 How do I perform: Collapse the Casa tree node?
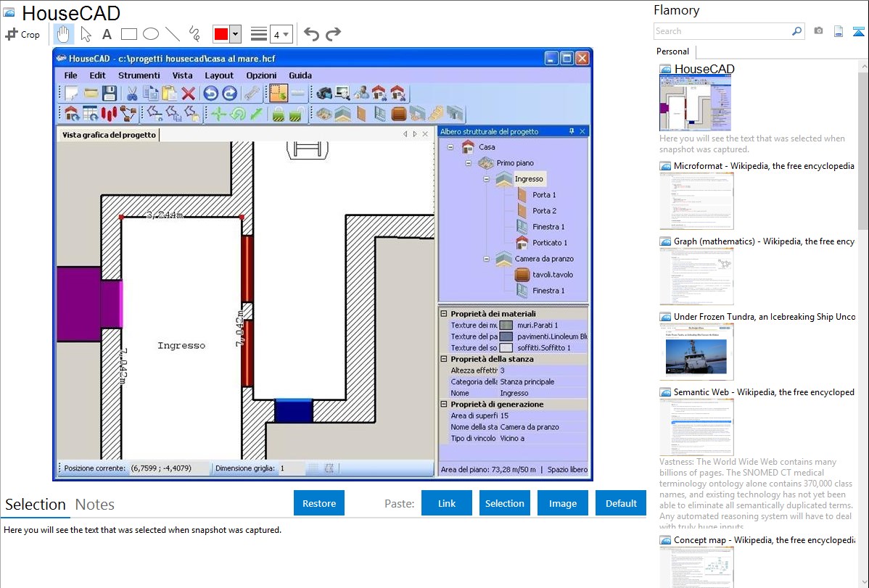tap(450, 147)
